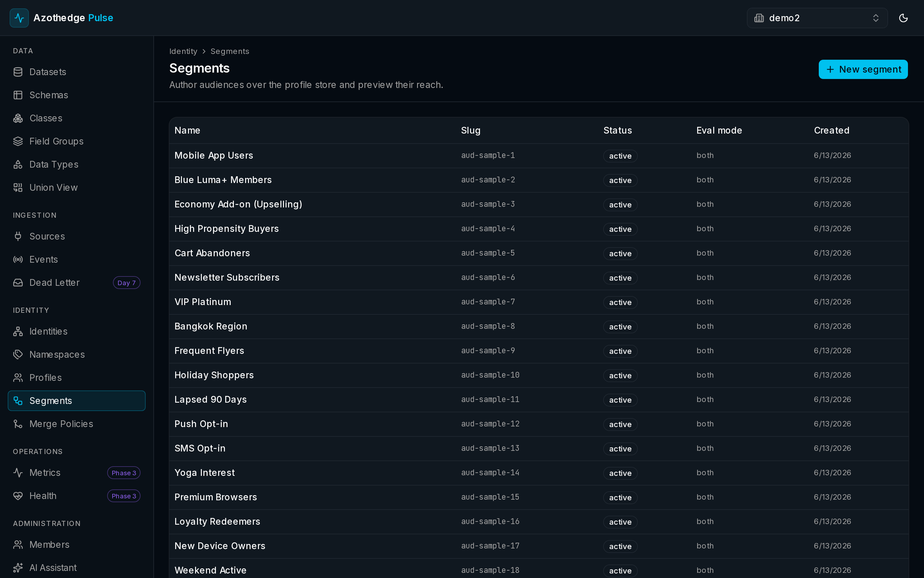Click the Namespaces tag icon
Image resolution: width=924 pixels, height=578 pixels.
point(18,355)
